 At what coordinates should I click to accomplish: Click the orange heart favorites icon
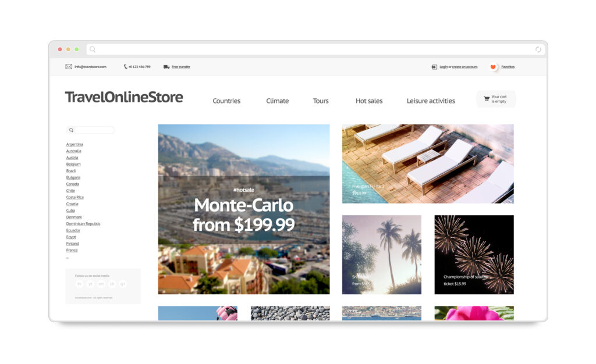[x=493, y=67]
